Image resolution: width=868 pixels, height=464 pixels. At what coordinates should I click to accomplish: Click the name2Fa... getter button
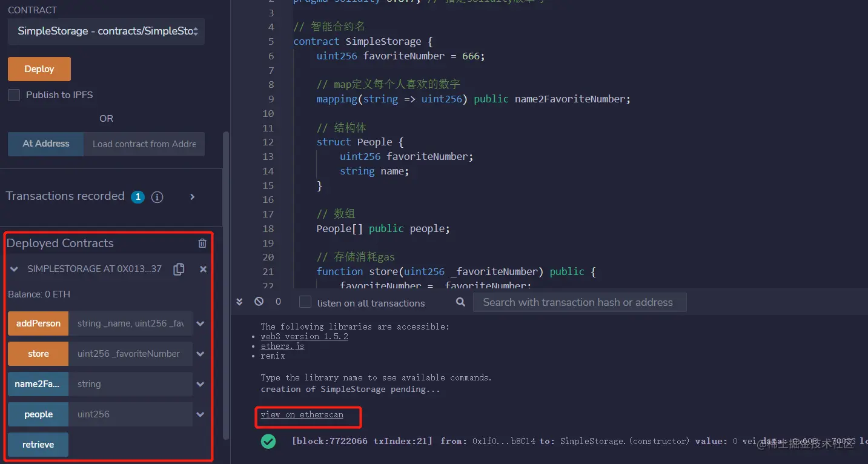(x=38, y=384)
